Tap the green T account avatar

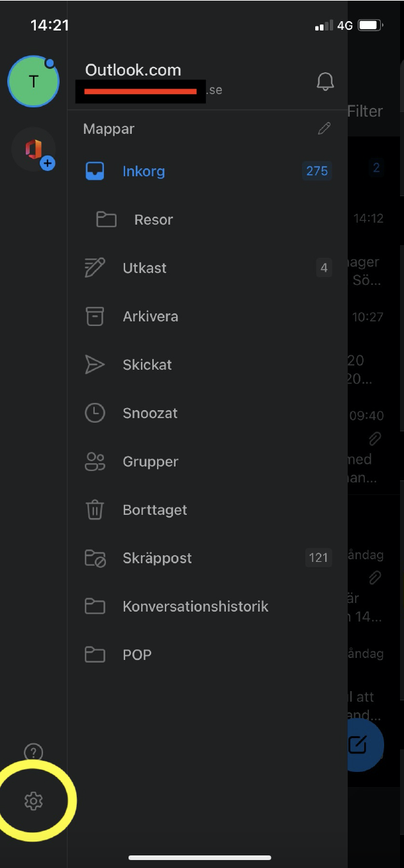click(33, 81)
